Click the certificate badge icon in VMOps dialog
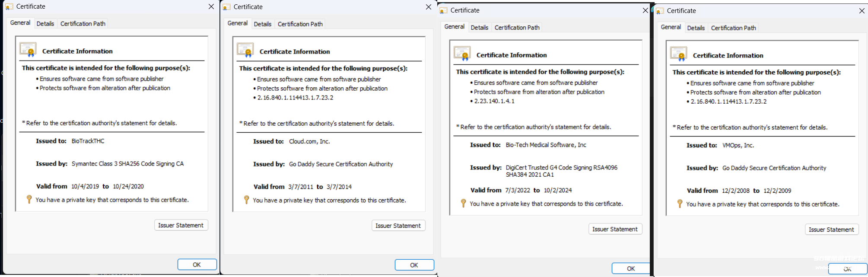The width and height of the screenshot is (868, 277). (679, 54)
